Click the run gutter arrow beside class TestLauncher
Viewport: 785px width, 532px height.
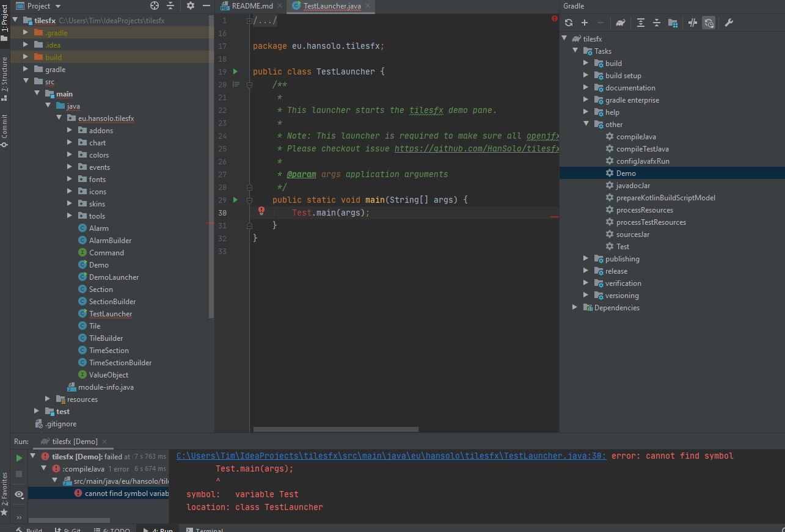tap(235, 71)
